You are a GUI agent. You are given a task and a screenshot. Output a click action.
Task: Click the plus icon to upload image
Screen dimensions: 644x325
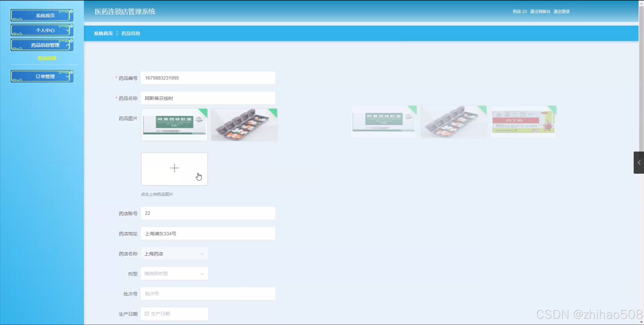pyautogui.click(x=174, y=168)
